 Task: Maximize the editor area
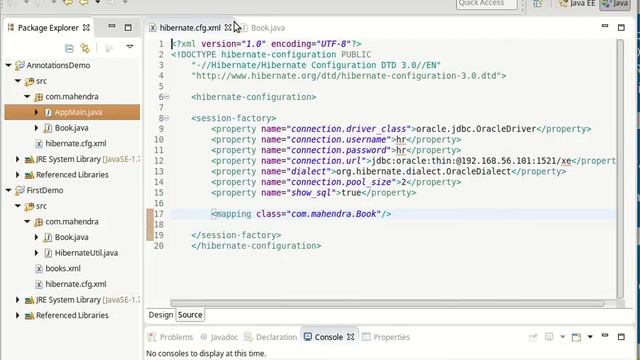621,28
